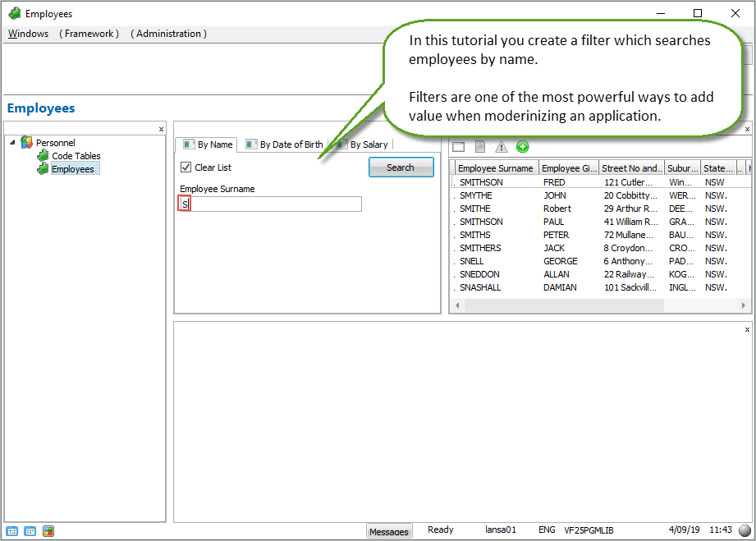Click first blue status bar icon
Viewport: 756px width, 541px height.
[12, 531]
